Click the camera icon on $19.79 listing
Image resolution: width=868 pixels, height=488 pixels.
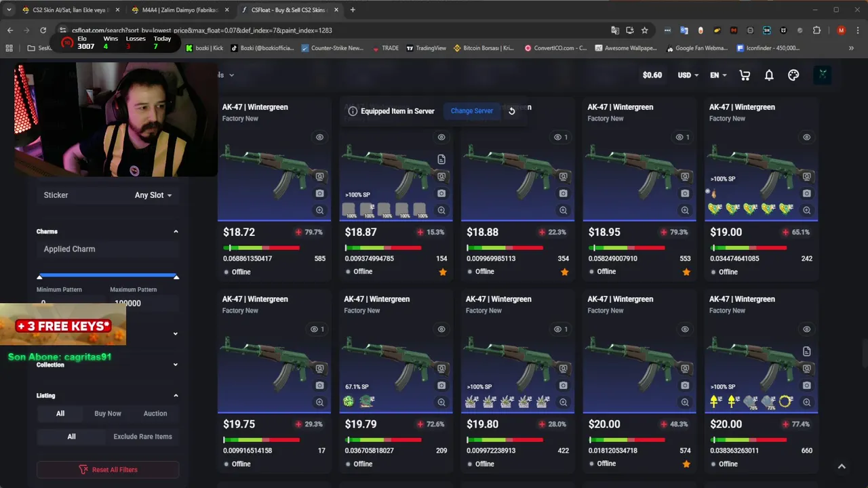pos(441,385)
